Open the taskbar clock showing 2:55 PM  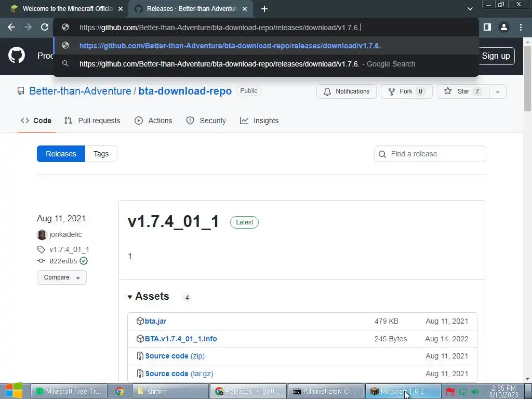[504, 391]
